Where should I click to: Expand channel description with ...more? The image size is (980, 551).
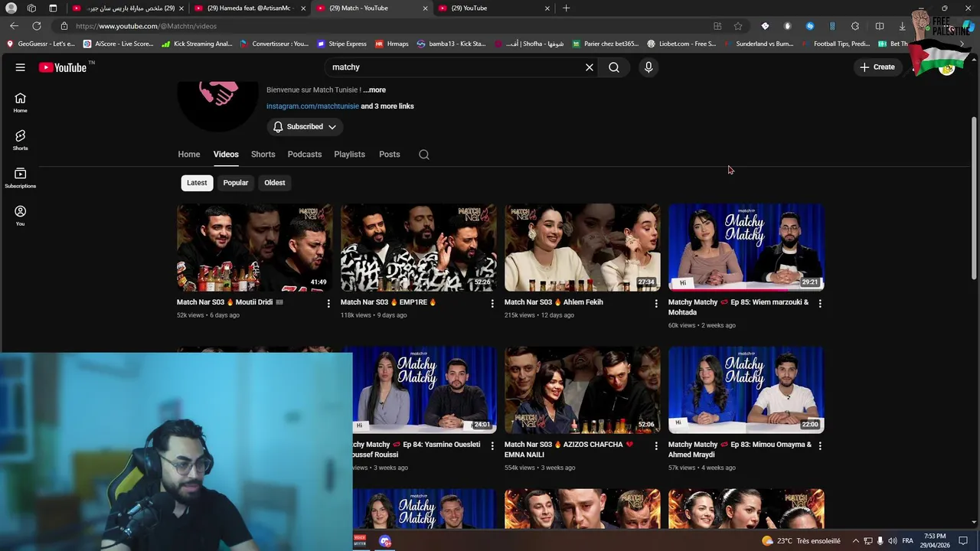point(374,90)
